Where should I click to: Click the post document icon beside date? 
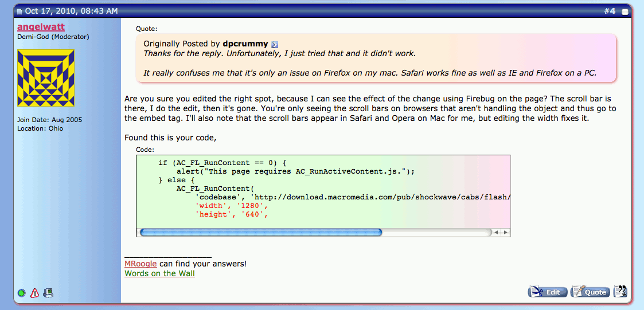coord(19,11)
